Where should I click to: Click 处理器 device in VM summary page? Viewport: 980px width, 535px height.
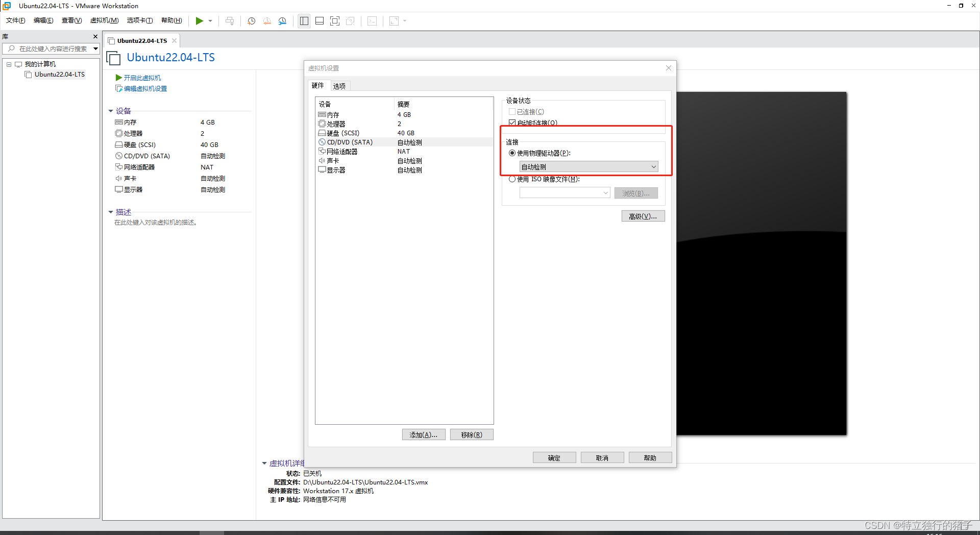[133, 134]
